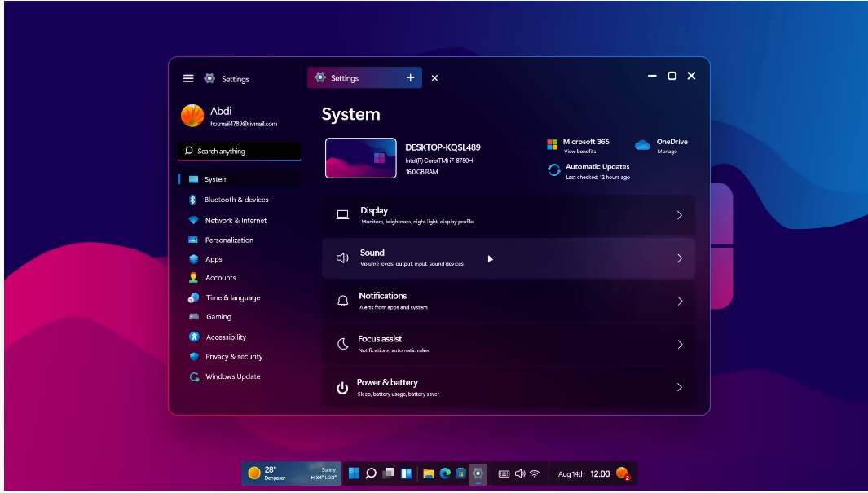Open the Widgets panel from taskbar
868x493 pixels.
coord(407,473)
